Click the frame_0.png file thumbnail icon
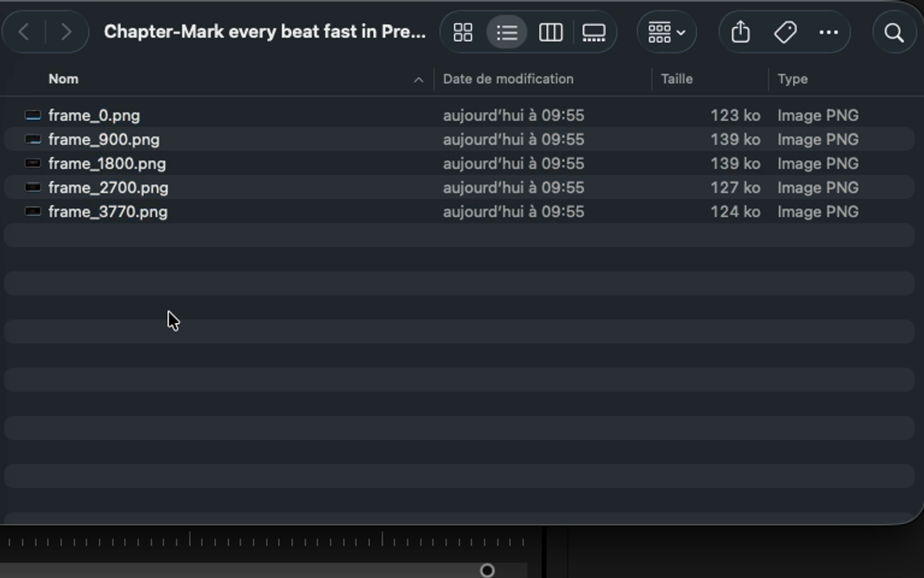The image size is (924, 578). pyautogui.click(x=32, y=116)
